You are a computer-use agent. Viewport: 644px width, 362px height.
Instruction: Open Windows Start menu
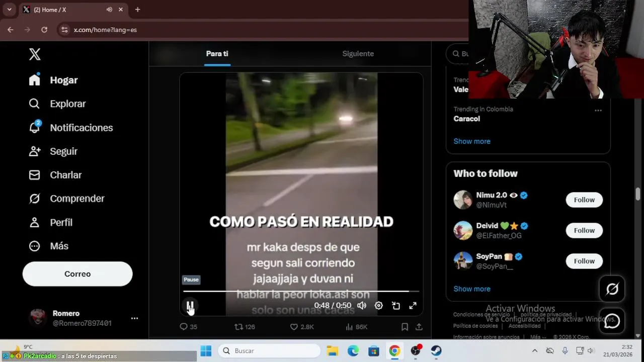206,351
